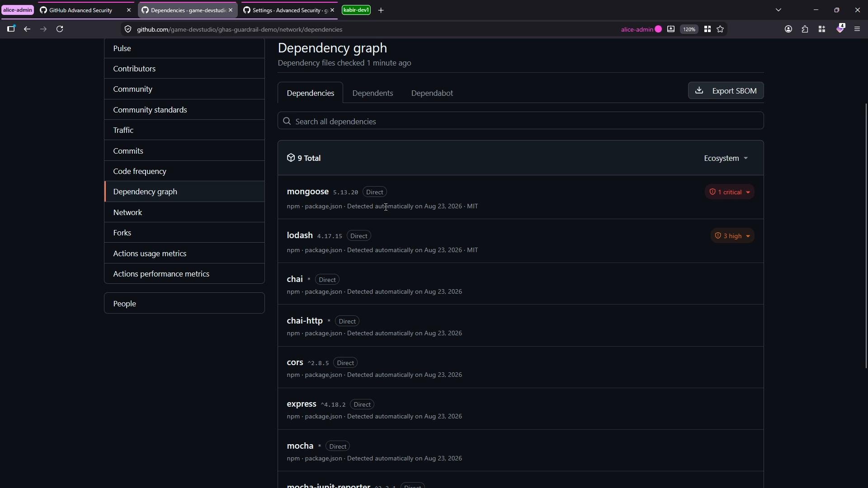Viewport: 868px width, 488px height.
Task: Click the site information lock icon
Action: point(128,29)
